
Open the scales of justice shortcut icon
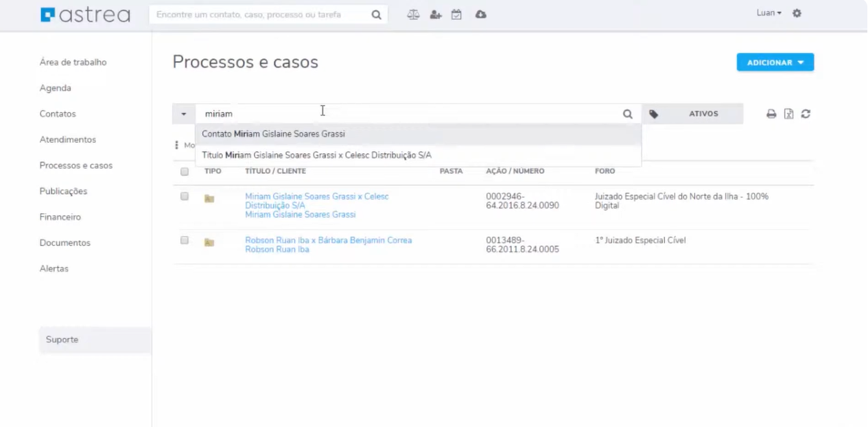(x=413, y=14)
